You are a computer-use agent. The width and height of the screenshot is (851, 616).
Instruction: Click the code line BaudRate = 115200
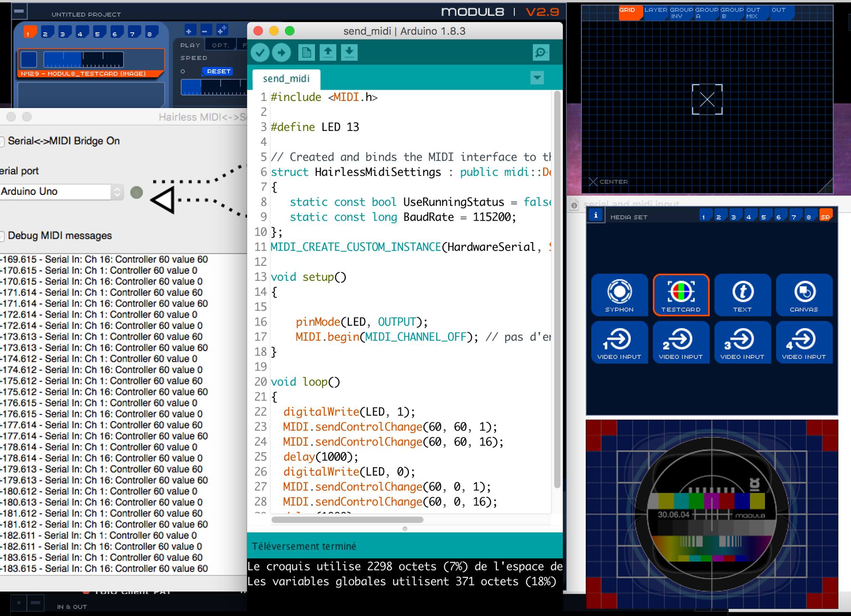pos(403,217)
